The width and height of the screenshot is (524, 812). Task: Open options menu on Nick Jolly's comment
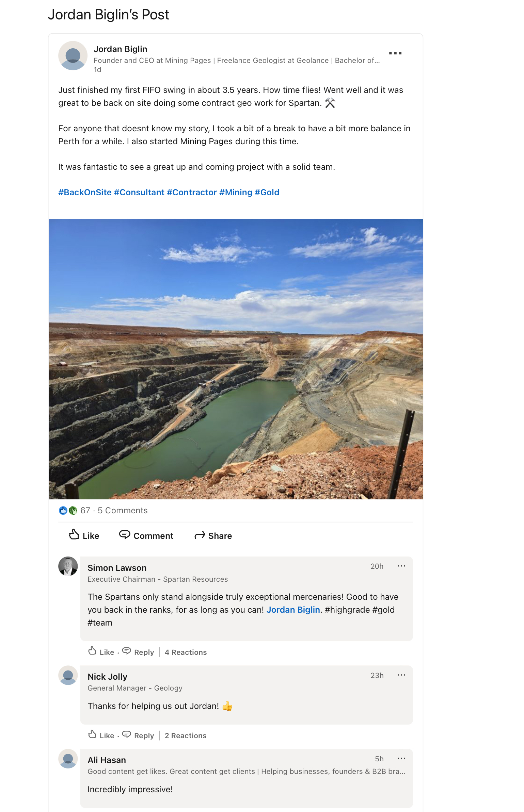401,675
